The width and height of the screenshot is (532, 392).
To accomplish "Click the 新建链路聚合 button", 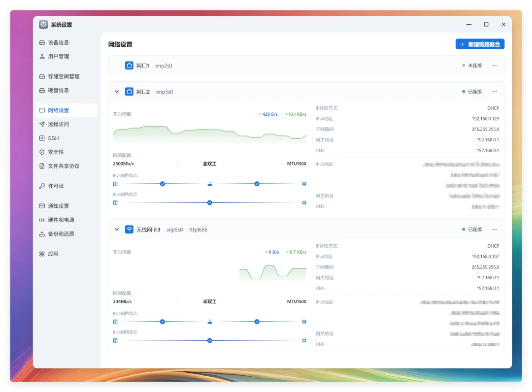I will point(480,44).
